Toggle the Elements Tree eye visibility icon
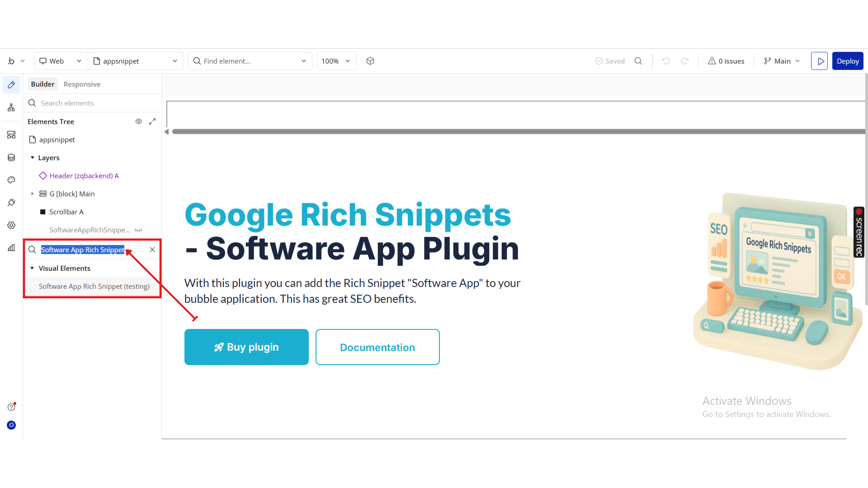868x488 pixels. pyautogui.click(x=139, y=122)
